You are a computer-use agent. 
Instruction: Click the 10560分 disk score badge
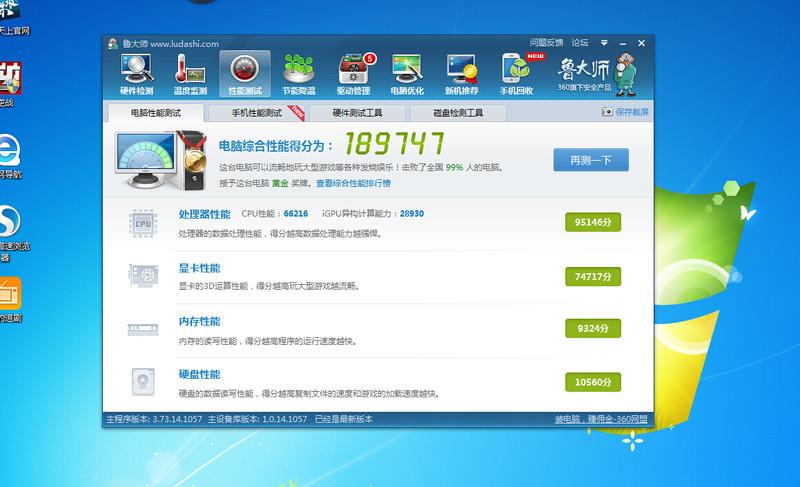coord(593,382)
